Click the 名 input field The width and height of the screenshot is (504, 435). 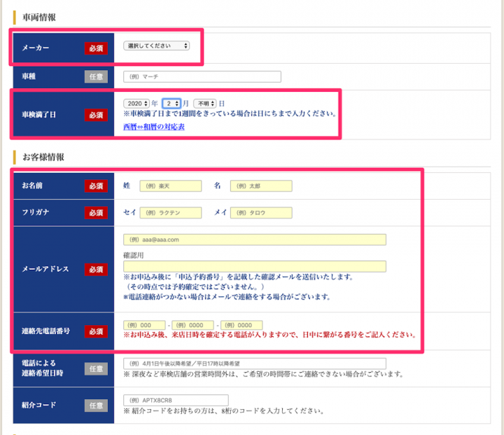pyautogui.click(x=261, y=186)
